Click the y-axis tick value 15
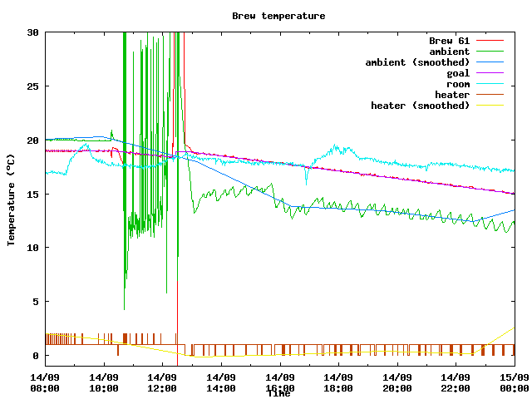 click(33, 194)
